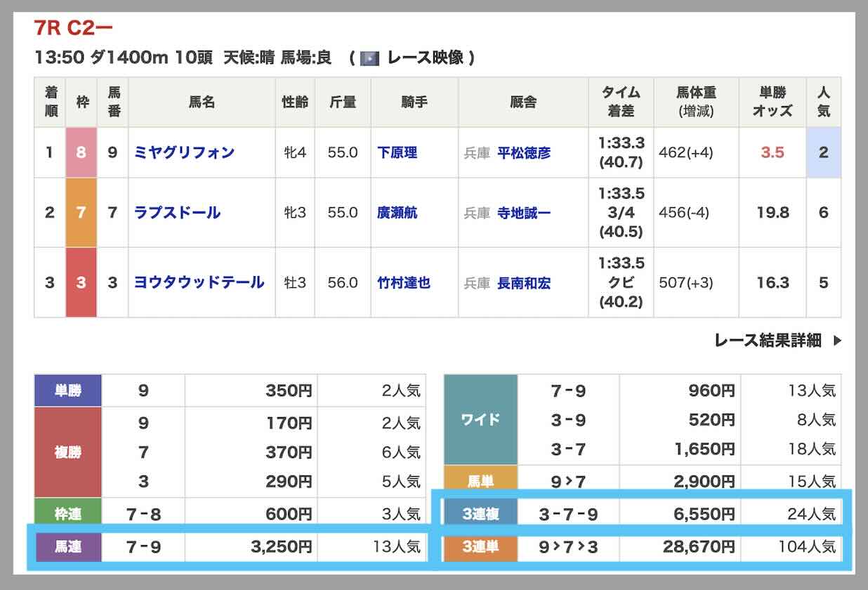Open the レース映像 link

click(426, 58)
